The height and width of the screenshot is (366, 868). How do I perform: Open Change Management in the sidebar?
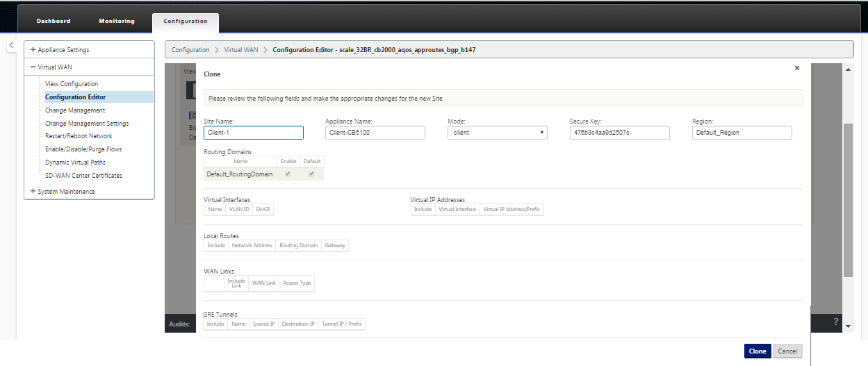click(x=75, y=110)
